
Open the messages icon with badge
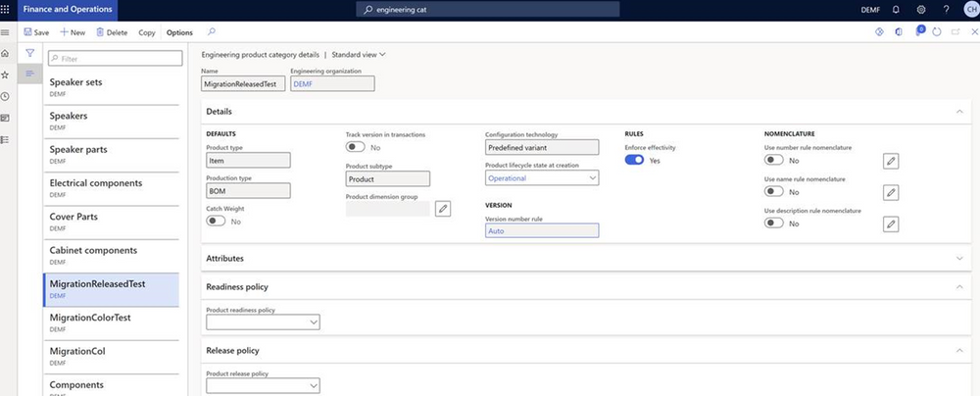919,31
